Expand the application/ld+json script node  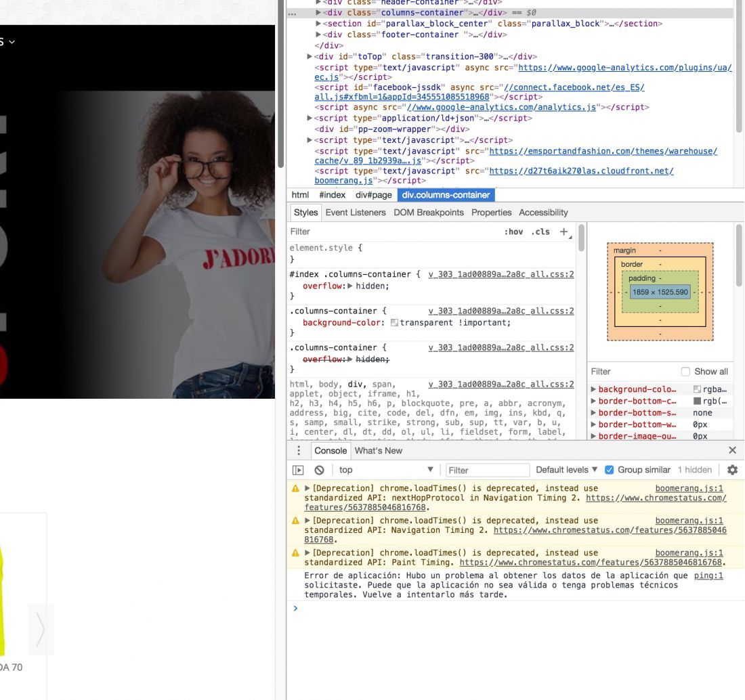point(310,118)
